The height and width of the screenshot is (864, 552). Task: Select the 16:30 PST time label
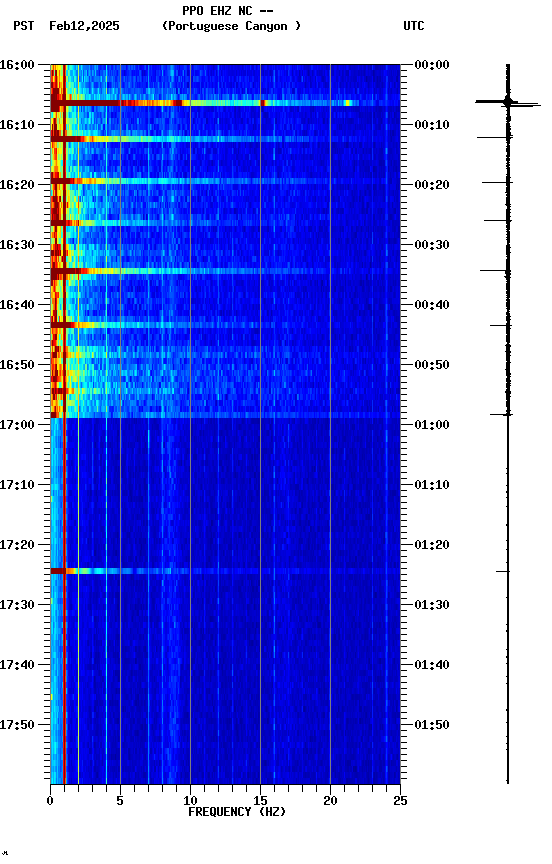[x=17, y=245]
